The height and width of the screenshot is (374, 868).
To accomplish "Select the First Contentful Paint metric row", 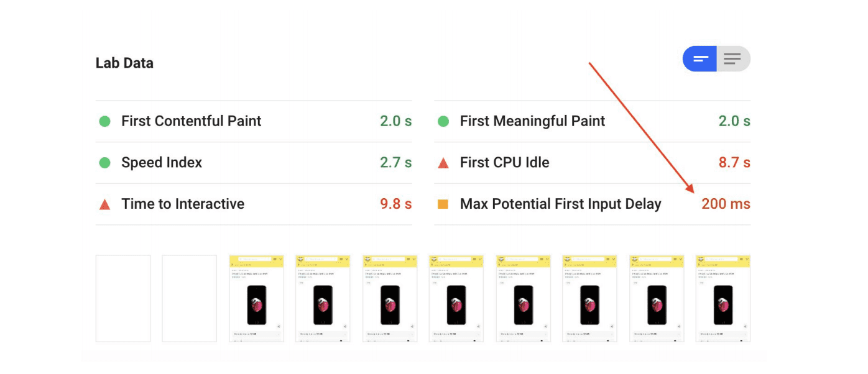I will pyautogui.click(x=191, y=121).
